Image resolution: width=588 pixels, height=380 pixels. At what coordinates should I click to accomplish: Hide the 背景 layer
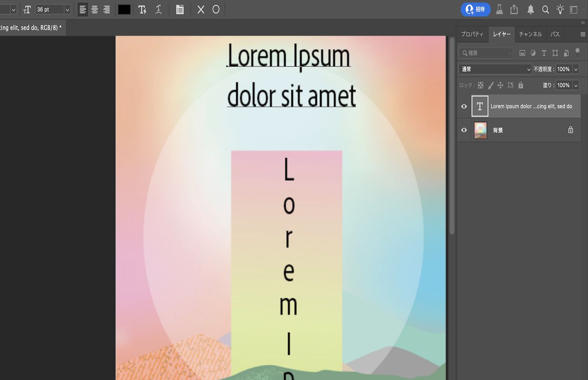pos(464,130)
